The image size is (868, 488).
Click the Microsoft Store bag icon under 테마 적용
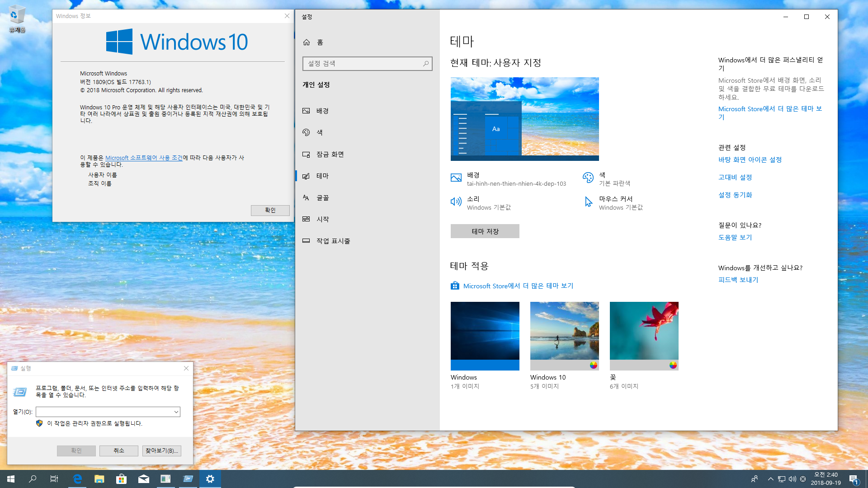pyautogui.click(x=455, y=286)
